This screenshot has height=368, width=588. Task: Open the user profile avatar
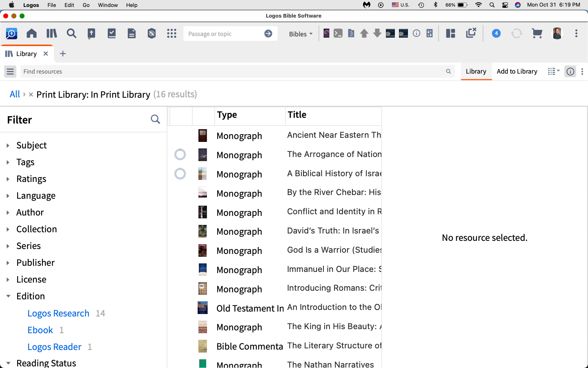click(x=557, y=34)
